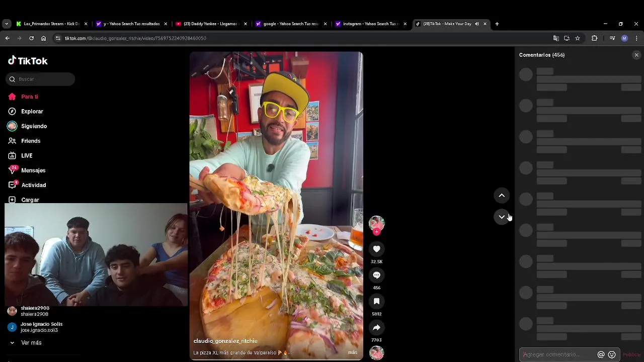Image resolution: width=644 pixels, height=362 pixels.
Task: Click the 5812 saves count
Action: point(376,314)
